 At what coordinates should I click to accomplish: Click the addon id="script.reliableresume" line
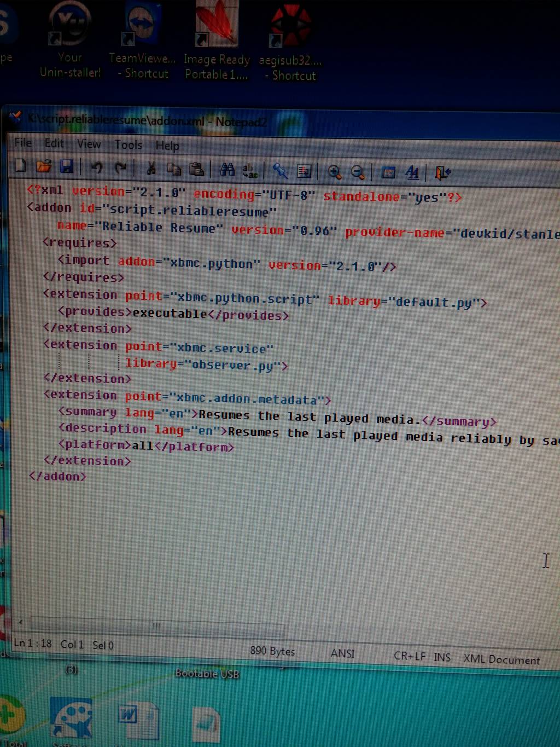click(x=151, y=210)
